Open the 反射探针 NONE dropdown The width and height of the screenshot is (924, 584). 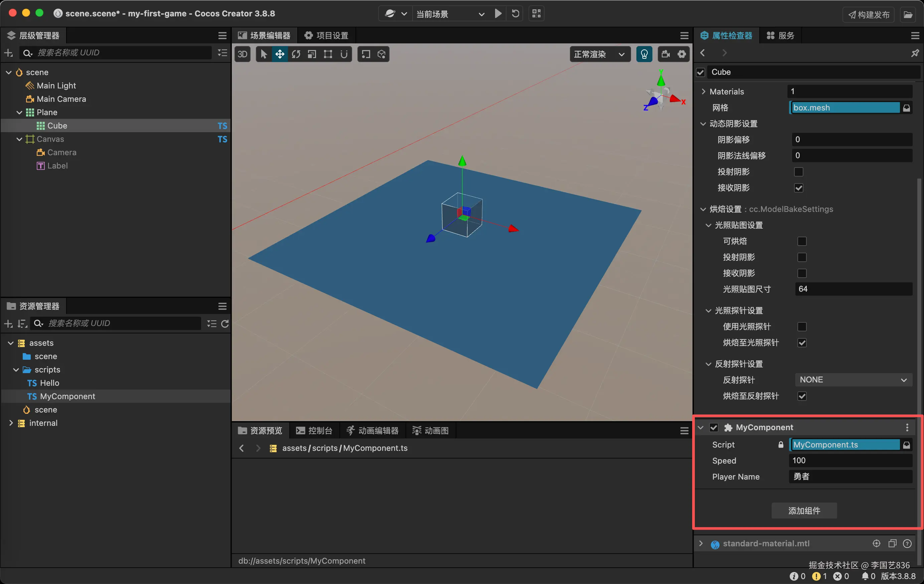(853, 380)
